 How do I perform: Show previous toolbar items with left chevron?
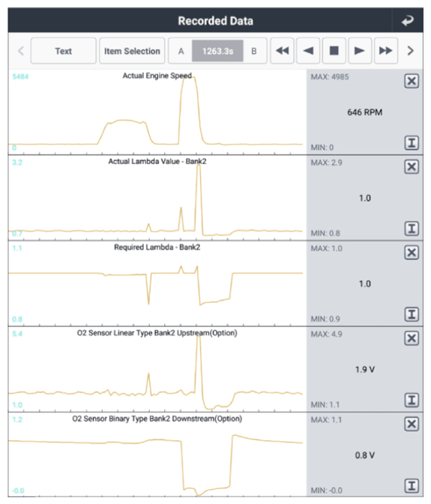(21, 51)
